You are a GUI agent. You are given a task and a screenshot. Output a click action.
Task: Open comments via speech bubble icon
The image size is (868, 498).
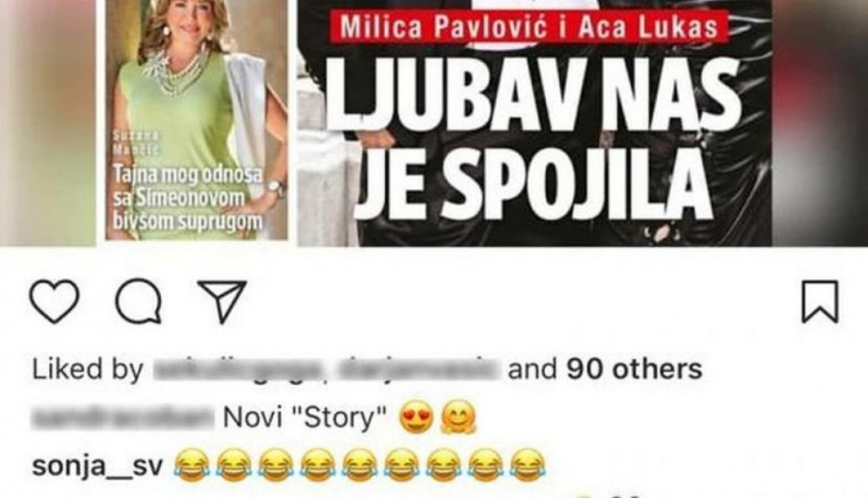pyautogui.click(x=138, y=301)
